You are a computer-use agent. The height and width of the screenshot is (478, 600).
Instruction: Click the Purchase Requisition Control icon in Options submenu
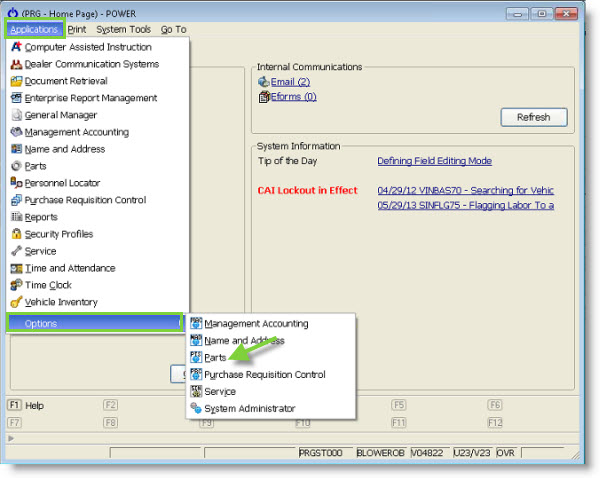pos(196,374)
